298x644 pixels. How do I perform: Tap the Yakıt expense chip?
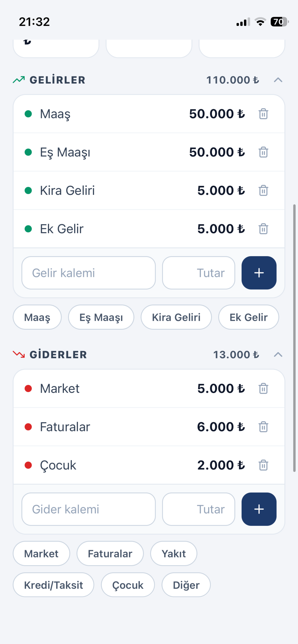tap(173, 553)
